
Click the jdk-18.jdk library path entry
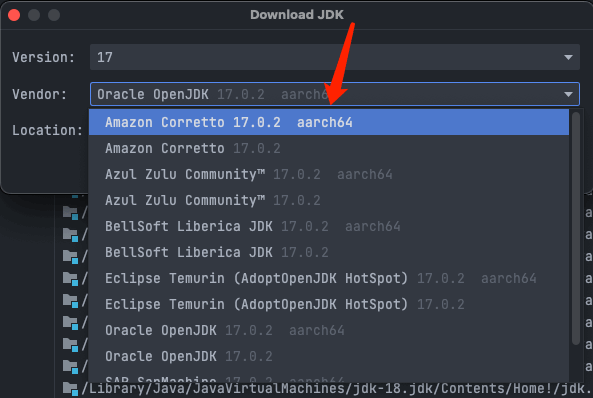(337, 389)
